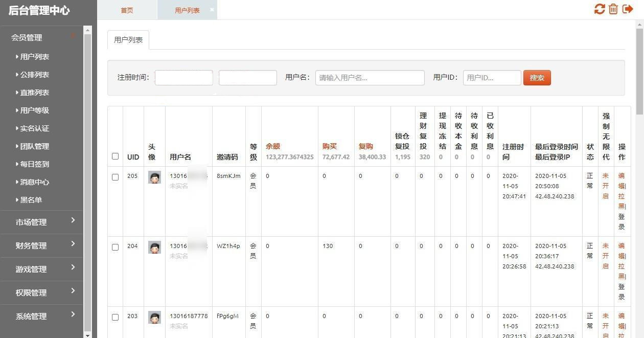Expand the 游戏管理 sidebar menu
The image size is (644, 338).
(31, 269)
